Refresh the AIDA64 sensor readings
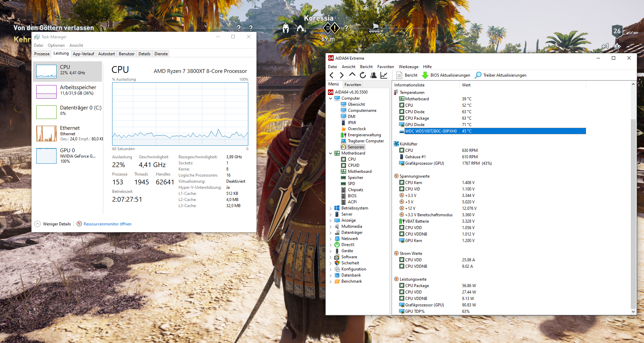This screenshot has height=343, width=644. coord(363,75)
